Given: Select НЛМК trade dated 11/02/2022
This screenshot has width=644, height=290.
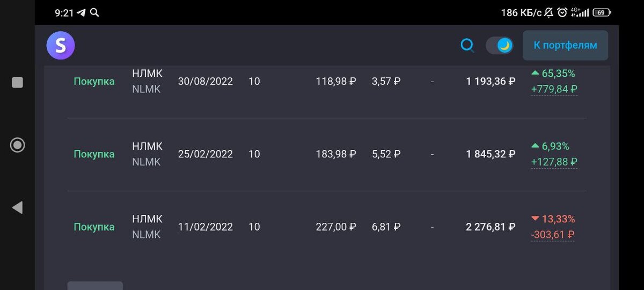Looking at the screenshot, I should point(327,227).
